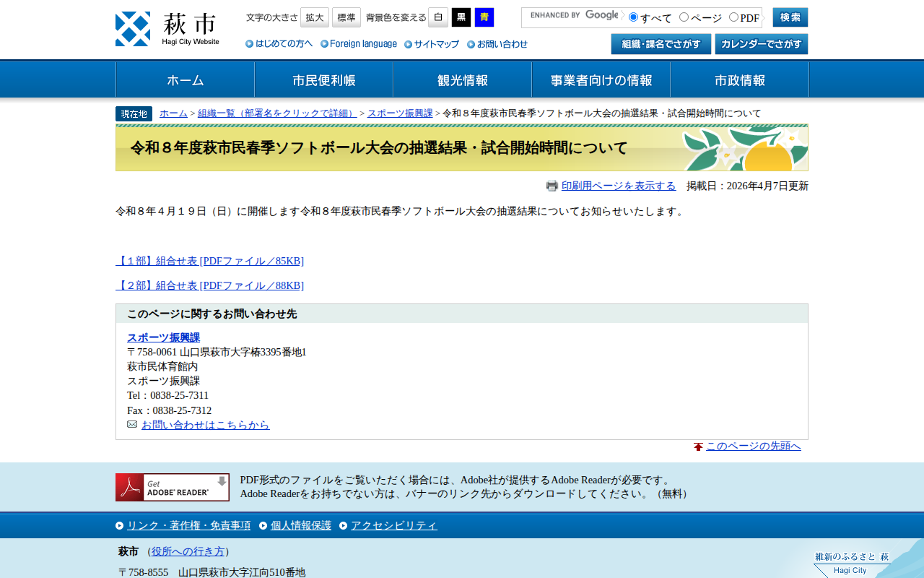
Task: Click the envelope icon beside お問い合わせはこちらから
Action: 132,424
